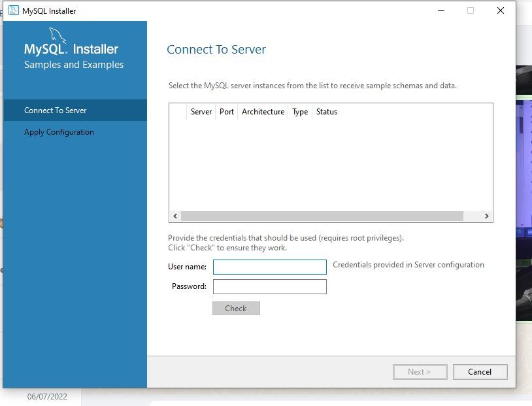Click the Check button
532x406 pixels.
click(x=236, y=308)
